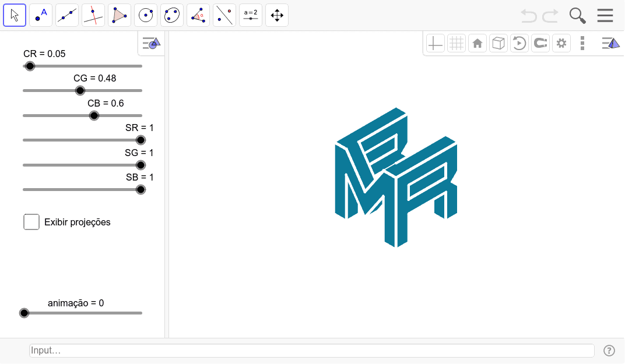Open the search magnifier

pos(577,16)
